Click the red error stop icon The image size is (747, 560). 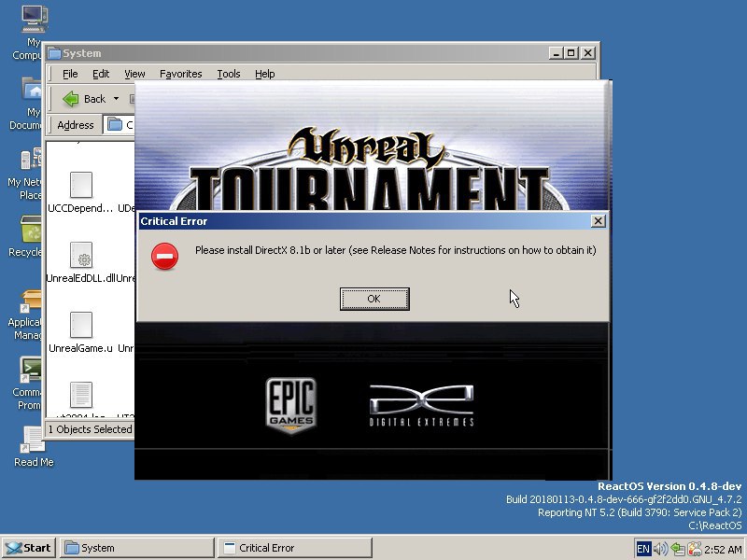pos(165,256)
